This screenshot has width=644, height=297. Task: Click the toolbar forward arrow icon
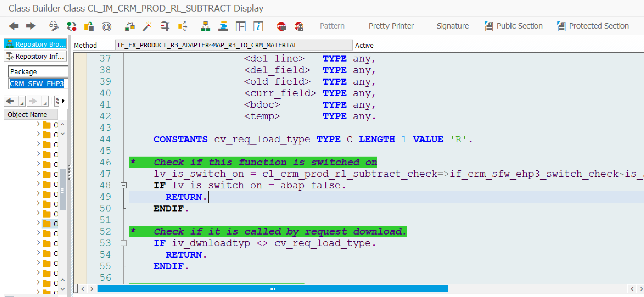pos(31,26)
